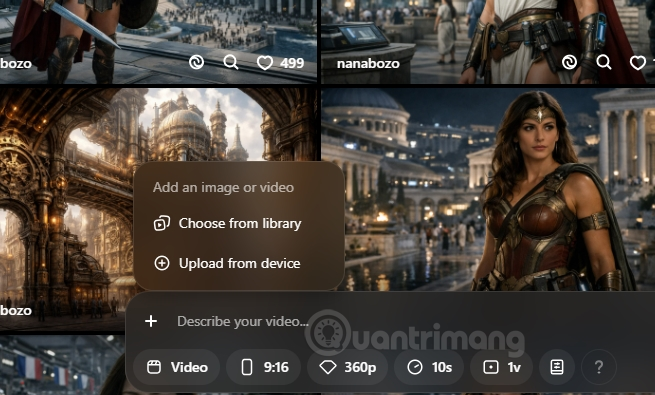Open the 360p resolution selector
655x395 pixels.
[348, 367]
